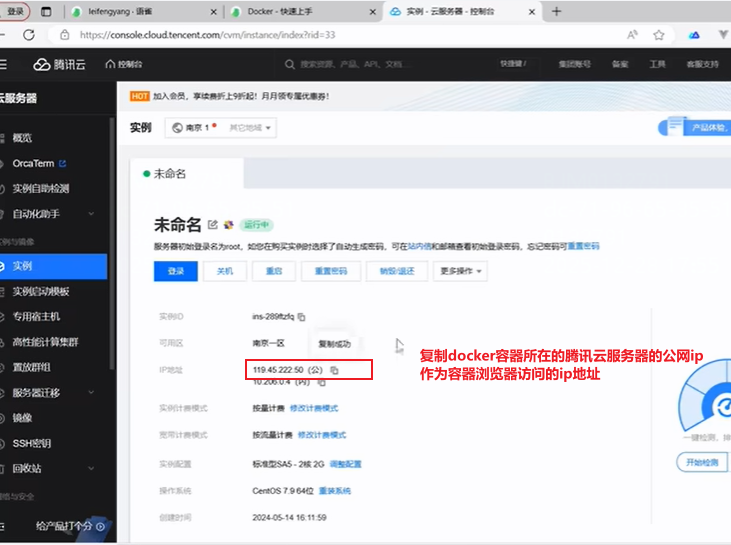
Task: Click the 重装系统 link
Action: pos(335,491)
